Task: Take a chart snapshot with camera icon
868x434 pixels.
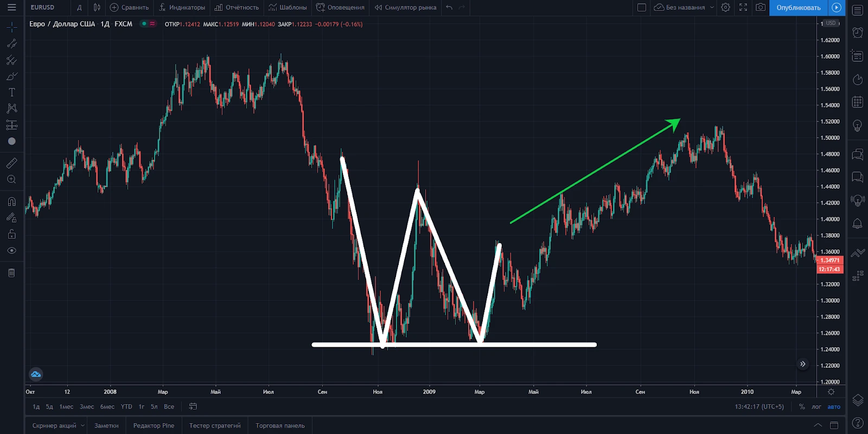Action: pyautogui.click(x=761, y=8)
